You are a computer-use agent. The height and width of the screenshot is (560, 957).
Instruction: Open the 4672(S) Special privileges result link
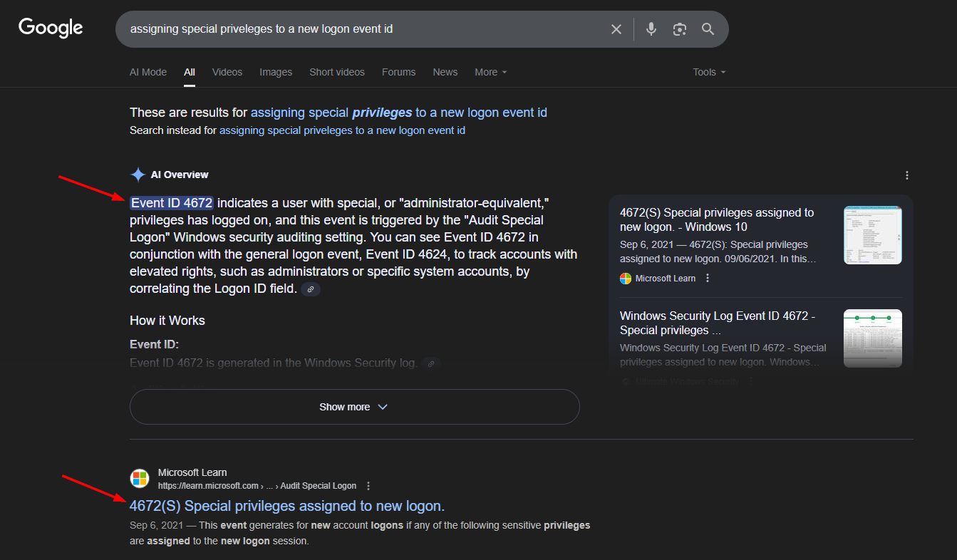coord(286,506)
